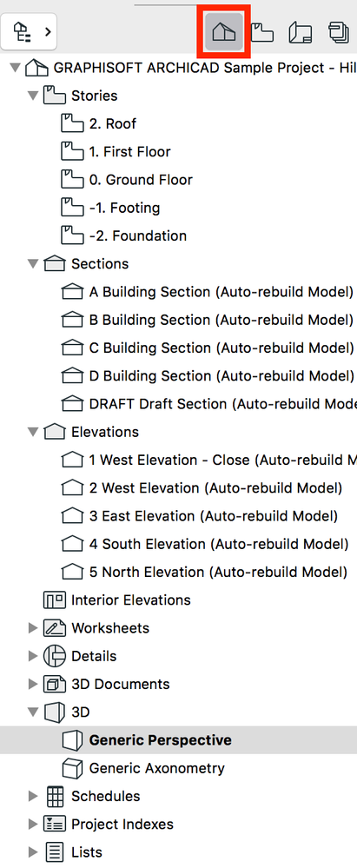Expand the Project Indexes group
This screenshot has height=868, width=357.
pyautogui.click(x=33, y=825)
